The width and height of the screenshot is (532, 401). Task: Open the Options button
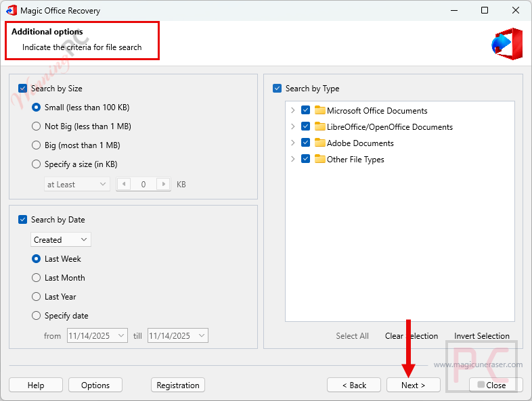[x=95, y=385]
